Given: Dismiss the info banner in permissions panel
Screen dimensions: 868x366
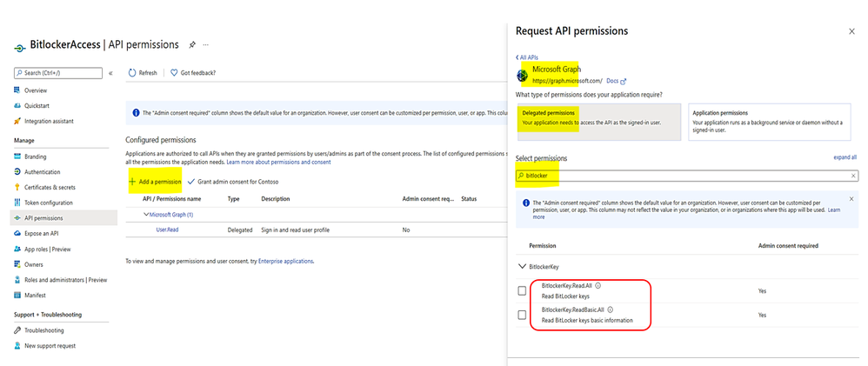Looking at the screenshot, I should point(851,198).
